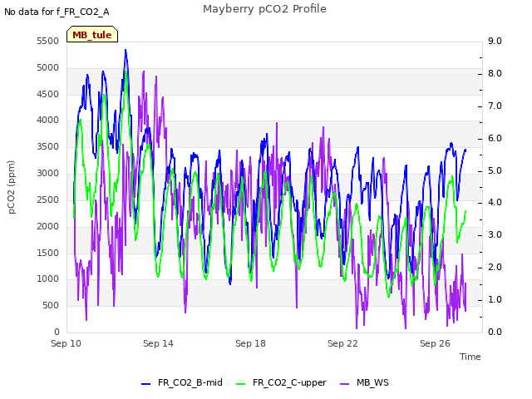532x399 pixels.
Task: Click the 1000 left axis value
Action: tap(48, 279)
